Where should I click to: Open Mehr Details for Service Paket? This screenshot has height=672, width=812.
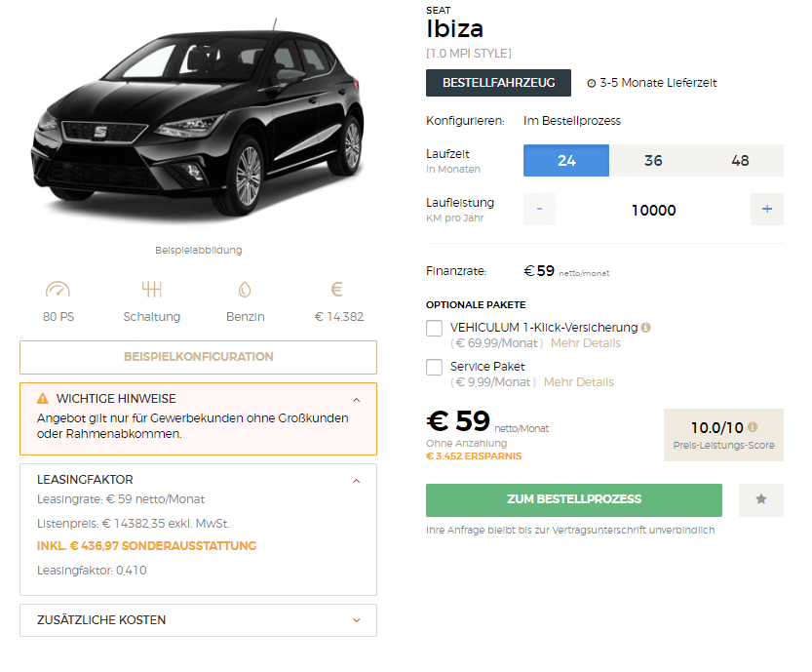pyautogui.click(x=578, y=382)
